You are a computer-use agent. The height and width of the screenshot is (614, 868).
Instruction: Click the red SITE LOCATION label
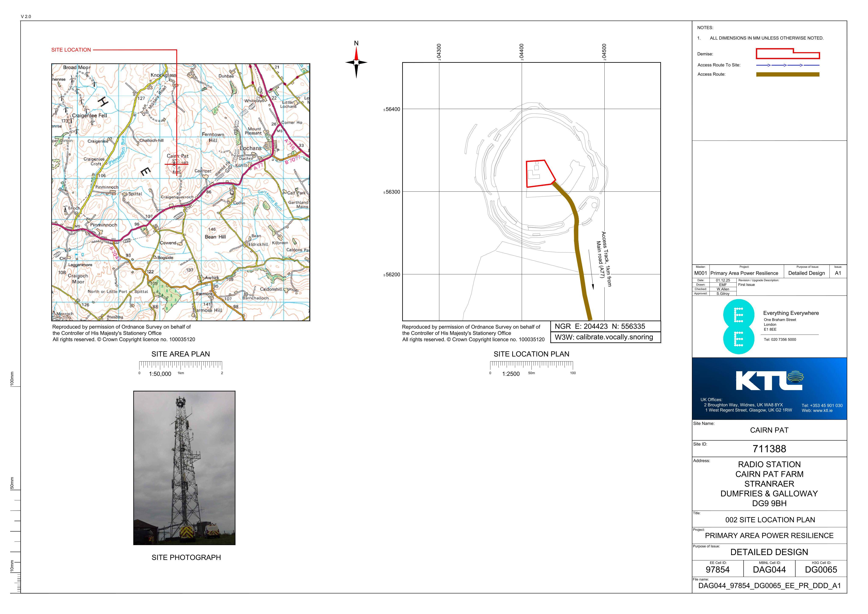point(71,50)
